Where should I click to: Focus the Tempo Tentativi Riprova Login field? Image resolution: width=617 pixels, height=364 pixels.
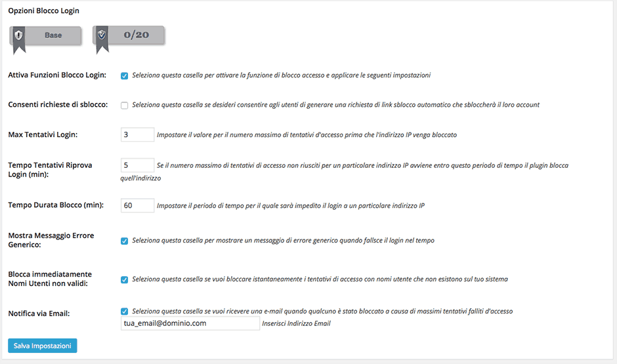tap(138, 165)
